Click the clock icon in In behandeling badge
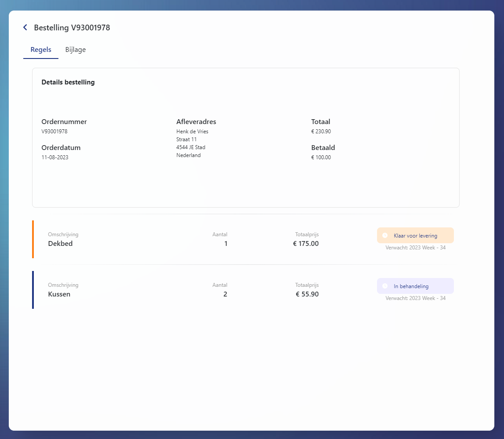504x439 pixels. coord(385,286)
